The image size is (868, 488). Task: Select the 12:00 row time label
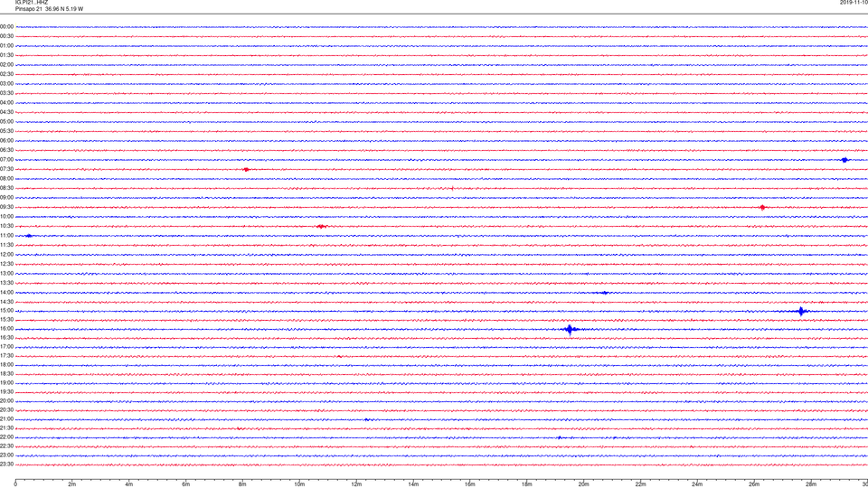tap(6, 255)
